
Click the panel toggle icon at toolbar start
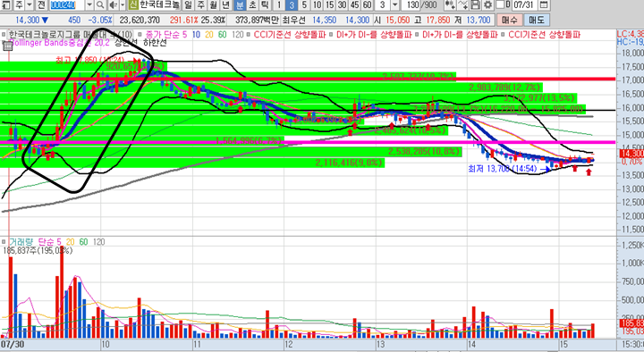point(7,5)
